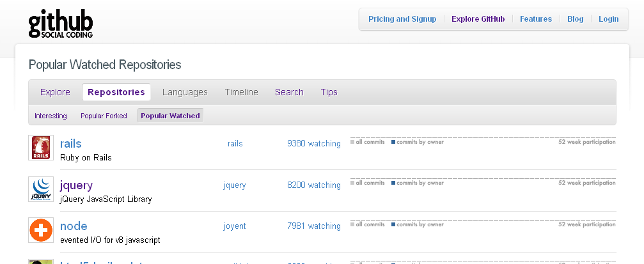Click the jQuery JavaScript Library description
Screen dimensions: 644x264
tap(106, 199)
